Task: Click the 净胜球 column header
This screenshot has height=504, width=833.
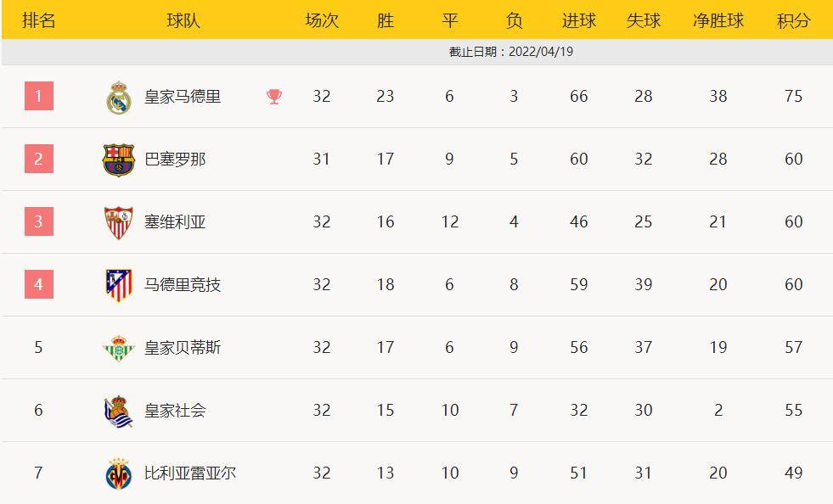Action: 718,20
